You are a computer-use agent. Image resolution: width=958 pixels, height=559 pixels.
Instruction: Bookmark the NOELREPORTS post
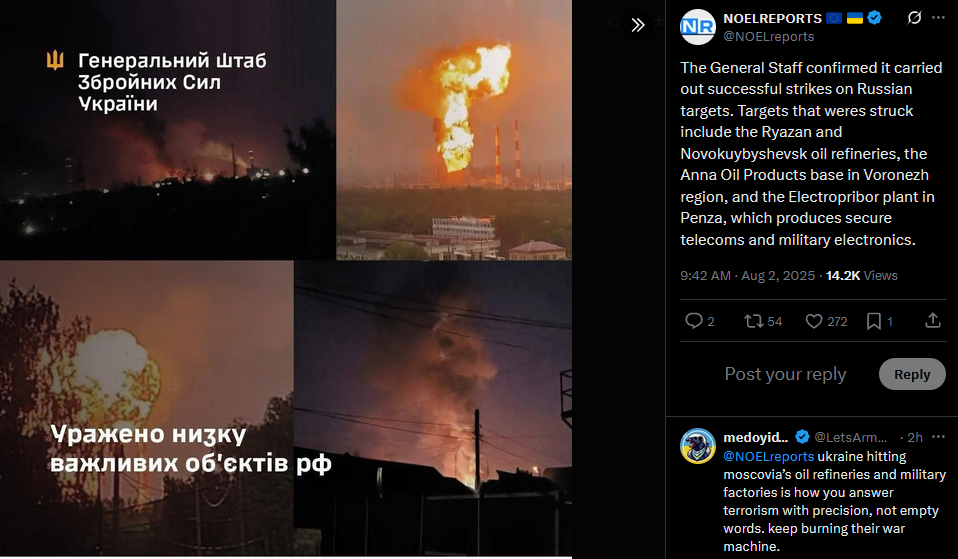point(874,321)
